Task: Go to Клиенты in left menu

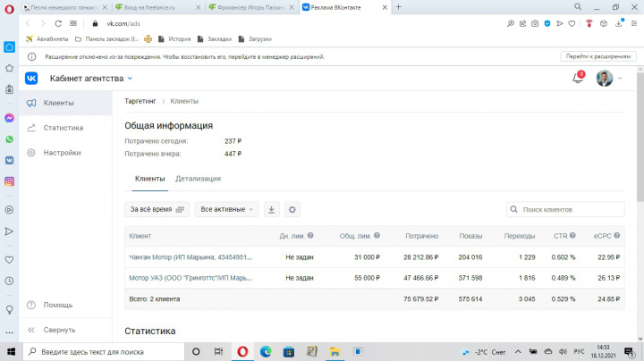Action: [x=65, y=103]
